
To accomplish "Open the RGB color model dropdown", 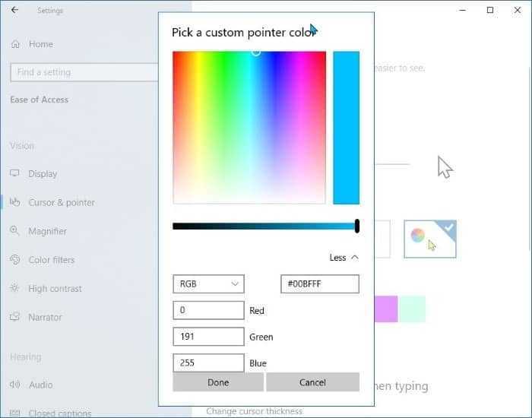I will [x=208, y=284].
